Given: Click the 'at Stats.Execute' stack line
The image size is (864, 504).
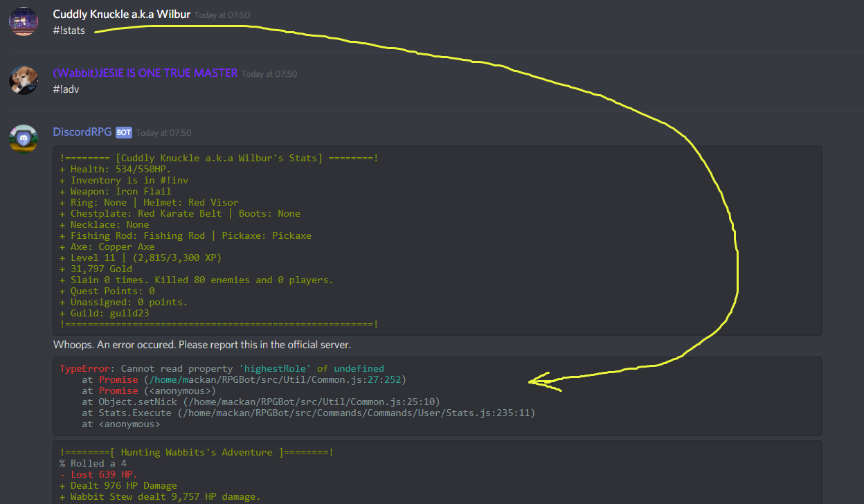Looking at the screenshot, I should (x=309, y=413).
